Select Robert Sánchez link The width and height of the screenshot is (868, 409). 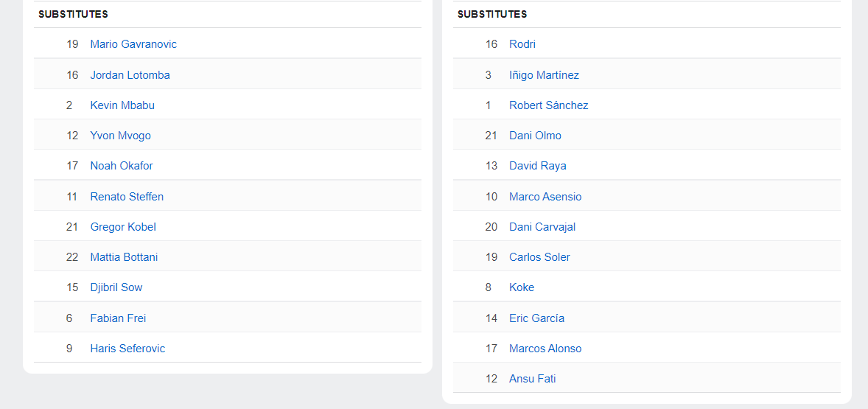click(548, 105)
